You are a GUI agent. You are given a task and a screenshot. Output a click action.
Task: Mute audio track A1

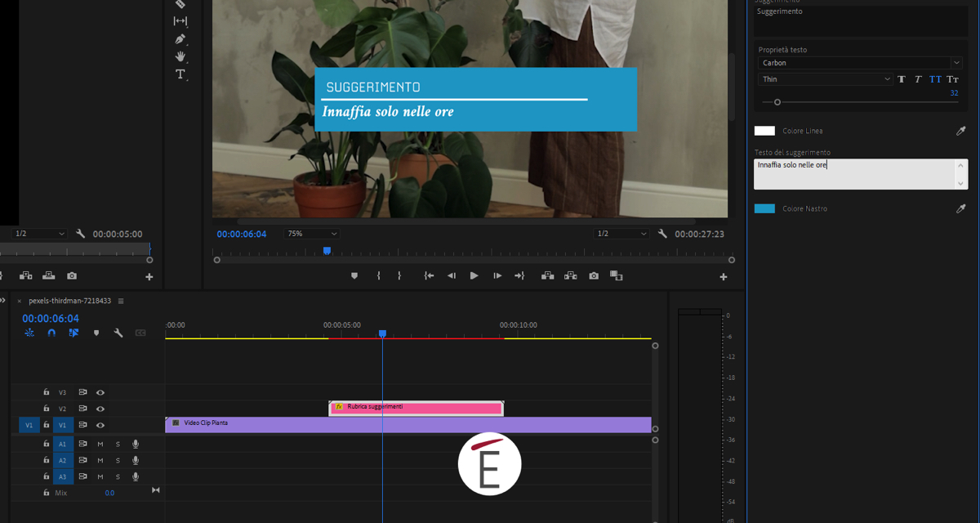pos(100,445)
